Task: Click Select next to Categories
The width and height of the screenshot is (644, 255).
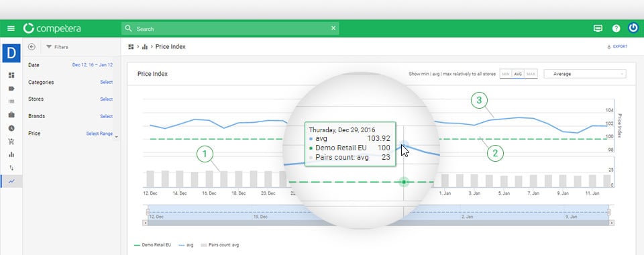Action: coord(107,82)
